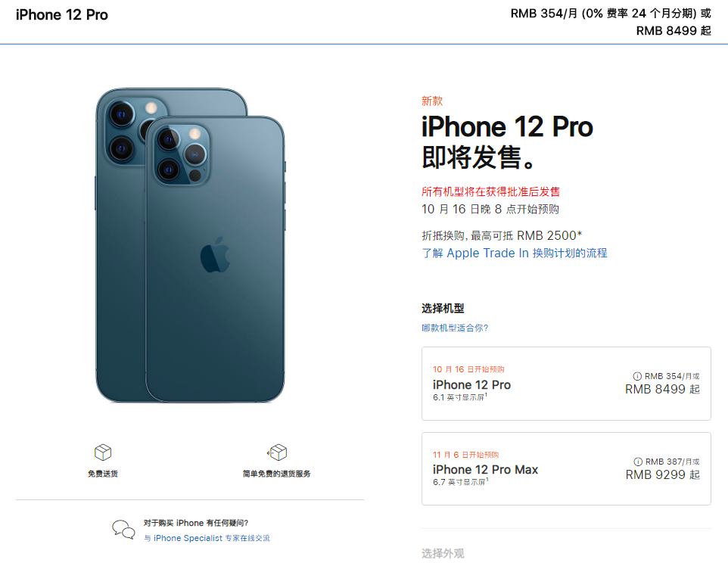Open the Apple Trade In 换购计划 link
728x566 pixels.
pos(514,253)
